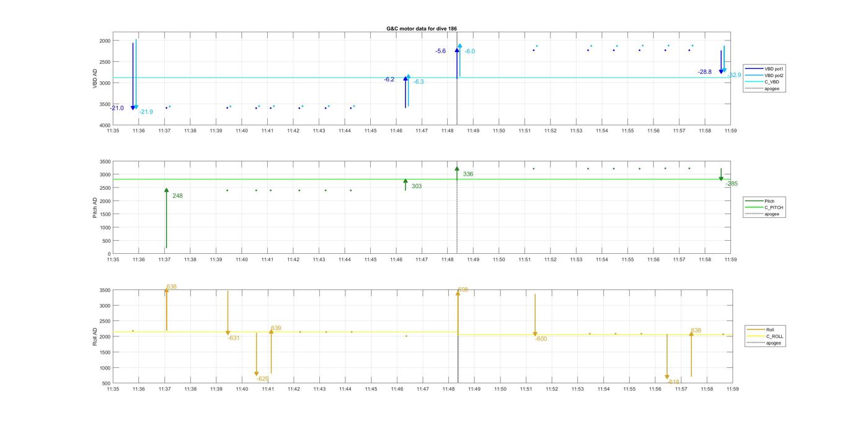
Task: Click the title 'G&C motor data for dive 186'
Action: coord(422,29)
